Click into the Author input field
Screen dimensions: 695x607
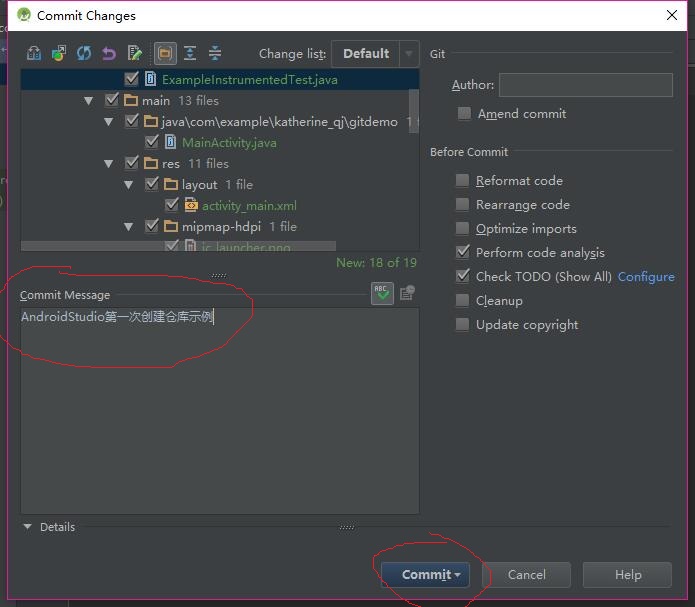pos(586,85)
